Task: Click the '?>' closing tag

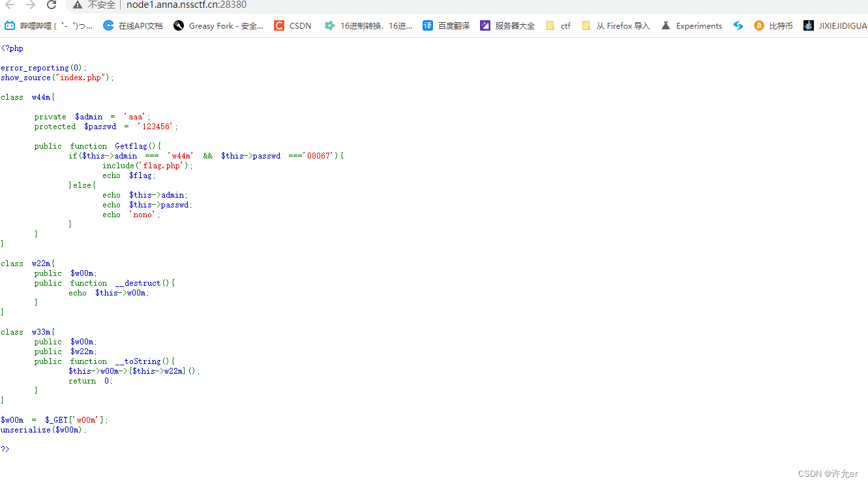Action: pyautogui.click(x=5, y=449)
